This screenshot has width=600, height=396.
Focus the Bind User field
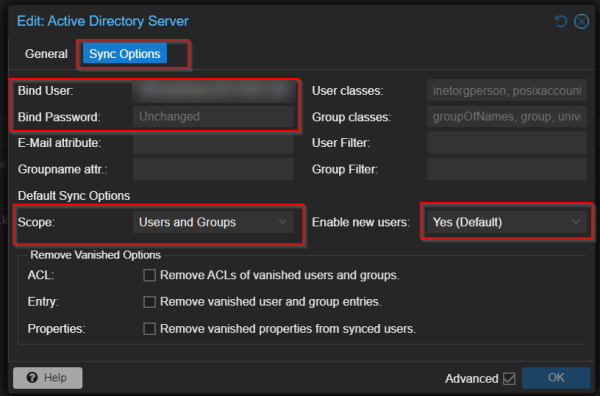[x=213, y=91]
